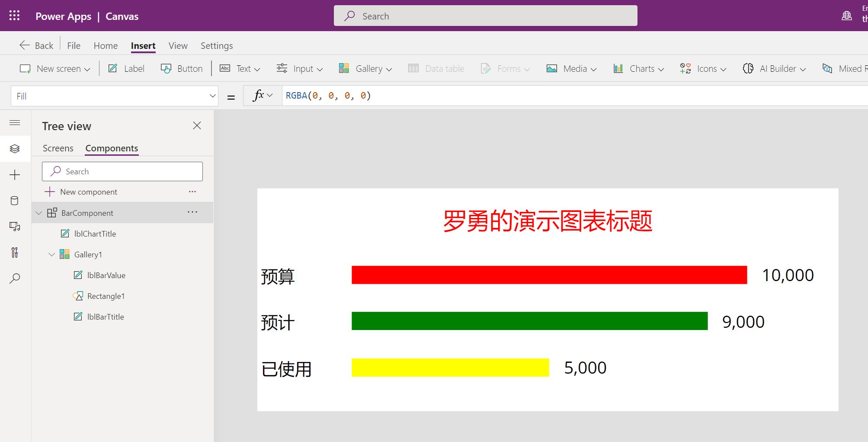Viewport: 868px width, 442px height.
Task: Select the Components tab
Action: (112, 148)
